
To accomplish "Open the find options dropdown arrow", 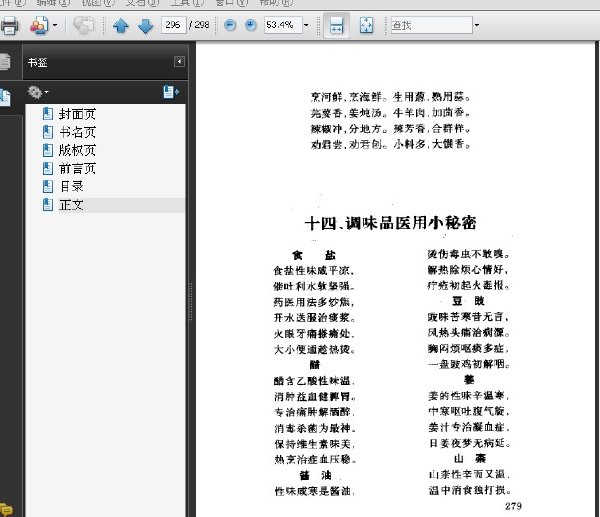I will [x=476, y=25].
